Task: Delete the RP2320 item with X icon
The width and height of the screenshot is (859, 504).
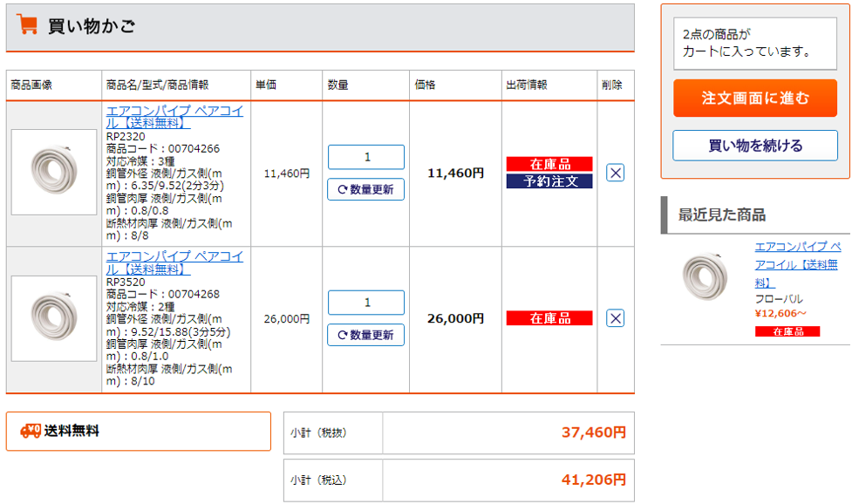Action: (615, 173)
